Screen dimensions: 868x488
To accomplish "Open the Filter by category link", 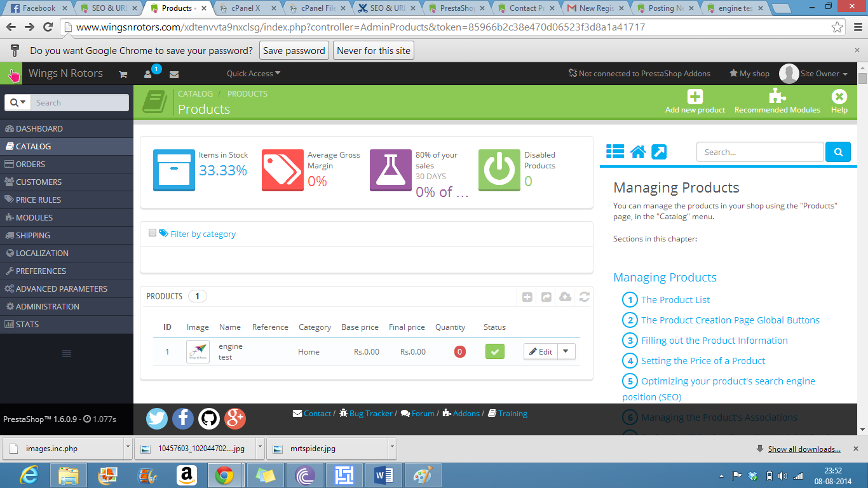I will pos(203,234).
